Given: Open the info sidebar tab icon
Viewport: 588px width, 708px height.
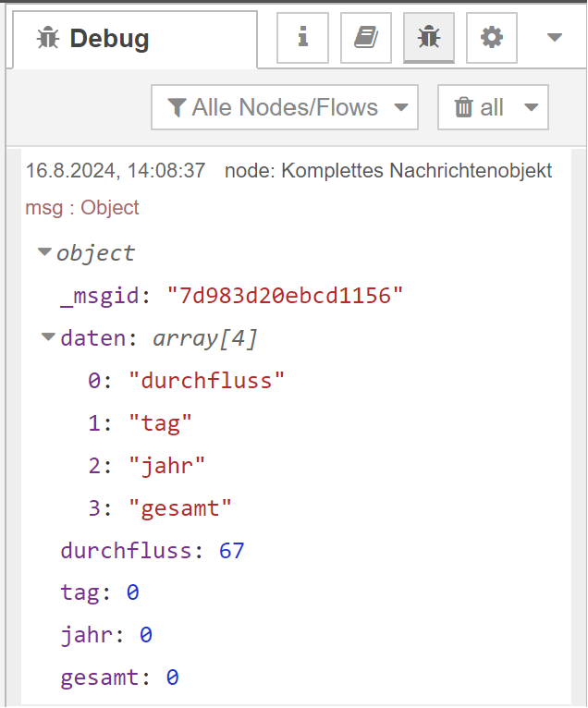Looking at the screenshot, I should pyautogui.click(x=302, y=38).
